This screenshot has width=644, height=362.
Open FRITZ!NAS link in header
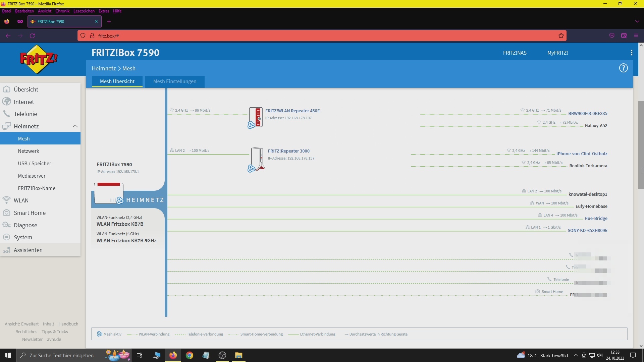pos(515,53)
